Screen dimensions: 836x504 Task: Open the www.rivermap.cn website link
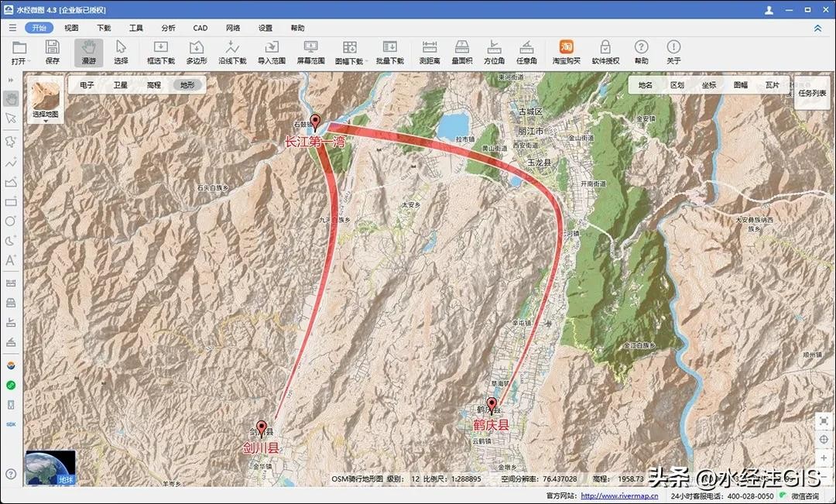tap(619, 496)
